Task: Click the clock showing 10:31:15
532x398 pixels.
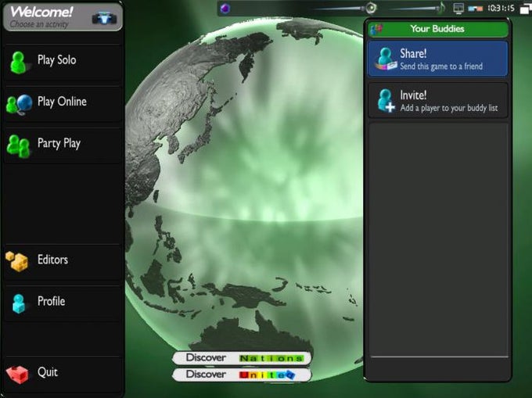Action: pyautogui.click(x=501, y=8)
